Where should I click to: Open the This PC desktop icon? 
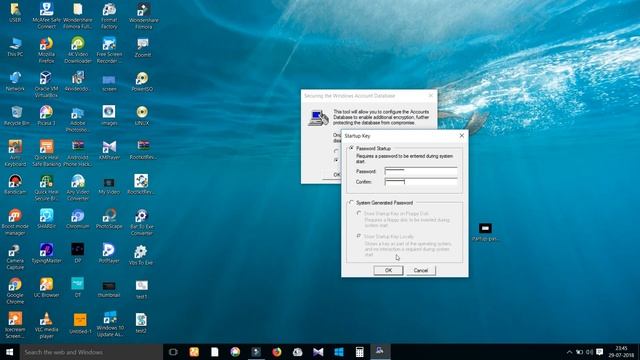[15, 47]
